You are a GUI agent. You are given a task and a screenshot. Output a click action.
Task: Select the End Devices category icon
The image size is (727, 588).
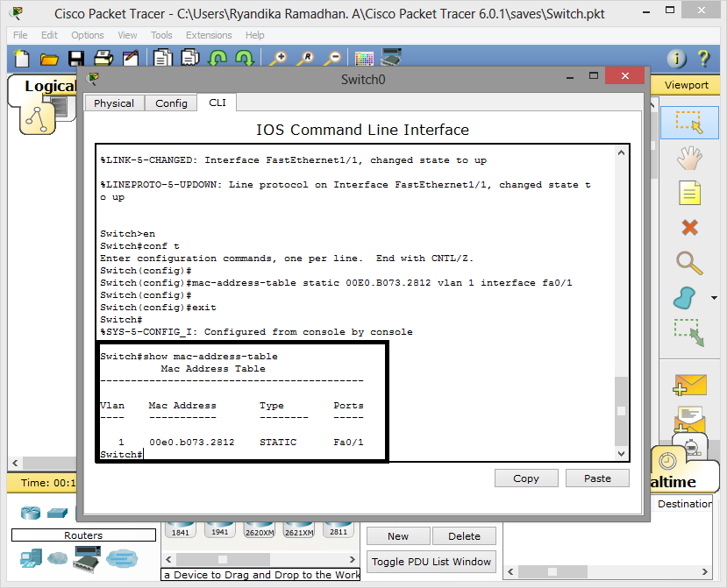pyautogui.click(x=31, y=558)
